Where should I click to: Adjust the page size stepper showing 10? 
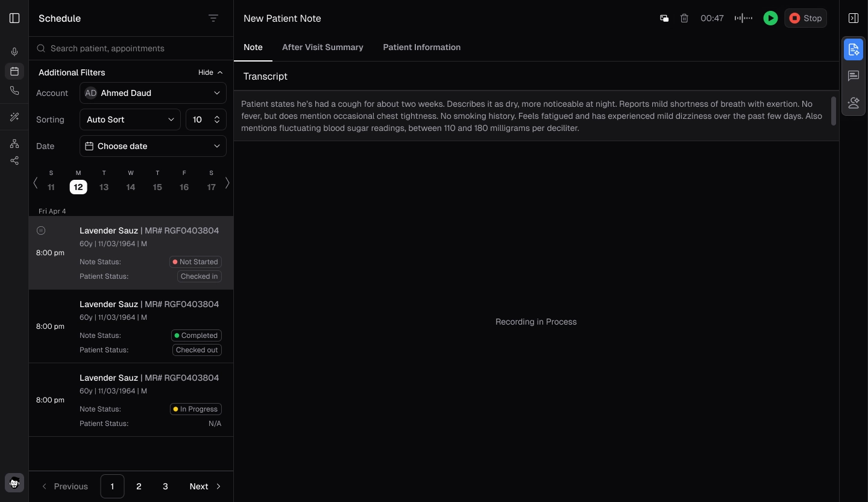click(206, 119)
